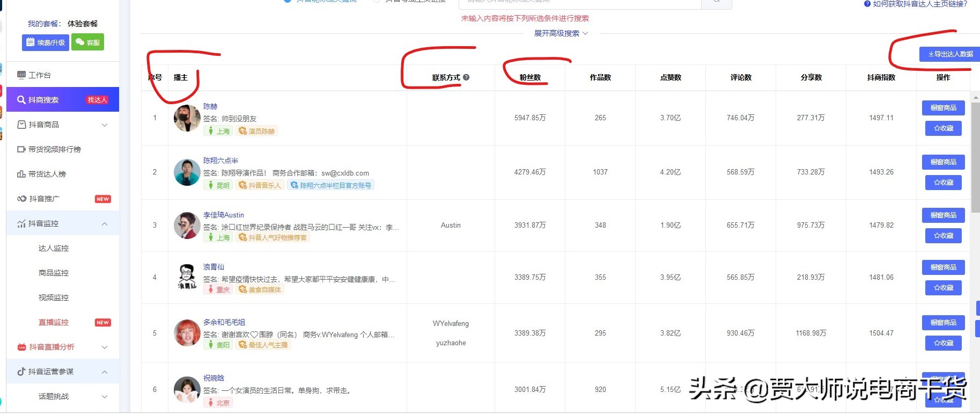Viewport: 980px width, 414px height.
Task: Open 陈赫 profile name link
Action: (x=210, y=106)
